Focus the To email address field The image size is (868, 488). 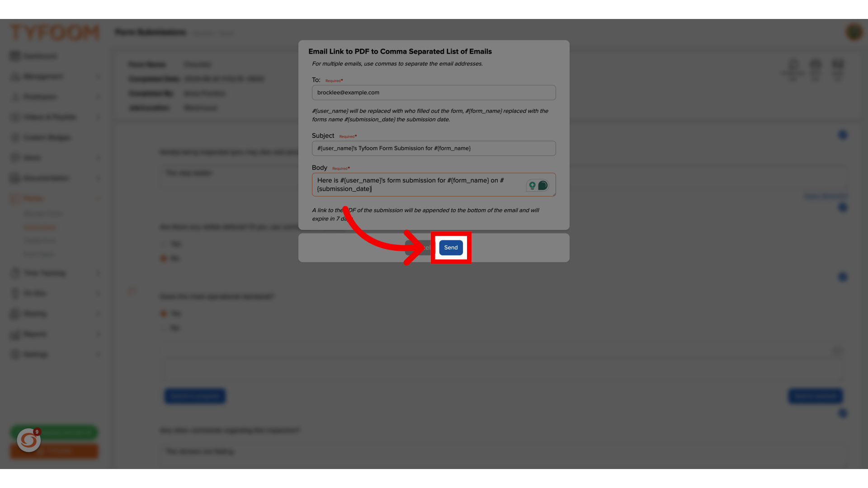tap(434, 93)
